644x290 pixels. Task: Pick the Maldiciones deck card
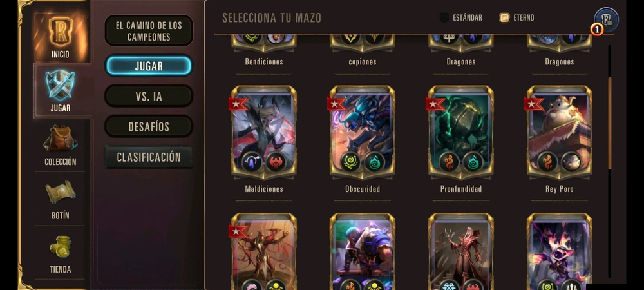tap(263, 133)
